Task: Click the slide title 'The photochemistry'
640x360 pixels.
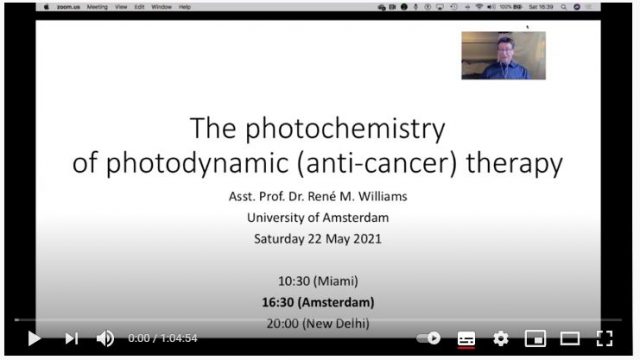Action: tap(318, 129)
